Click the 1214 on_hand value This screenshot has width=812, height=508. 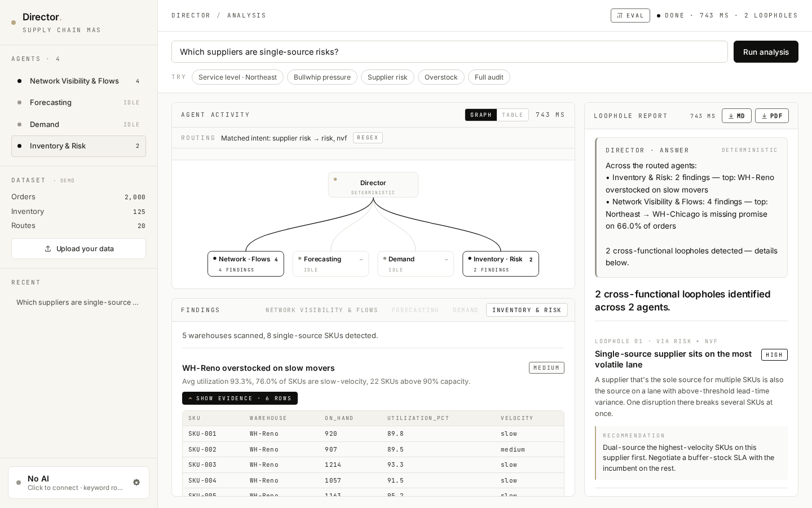coord(333,465)
